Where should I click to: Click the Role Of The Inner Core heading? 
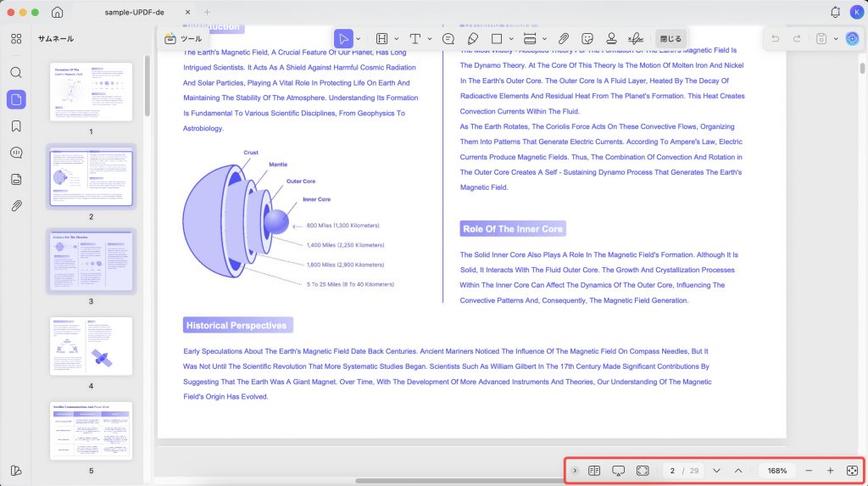click(x=513, y=229)
